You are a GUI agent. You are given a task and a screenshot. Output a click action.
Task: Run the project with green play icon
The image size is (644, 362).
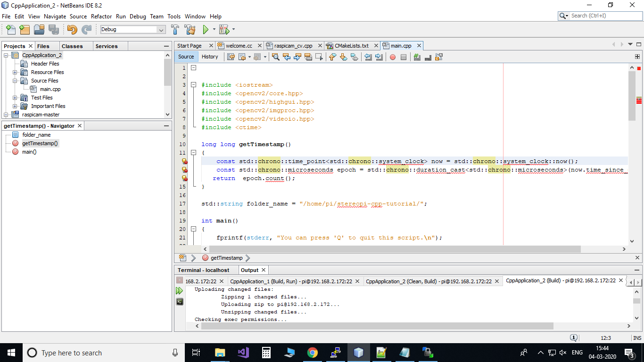coord(206,29)
